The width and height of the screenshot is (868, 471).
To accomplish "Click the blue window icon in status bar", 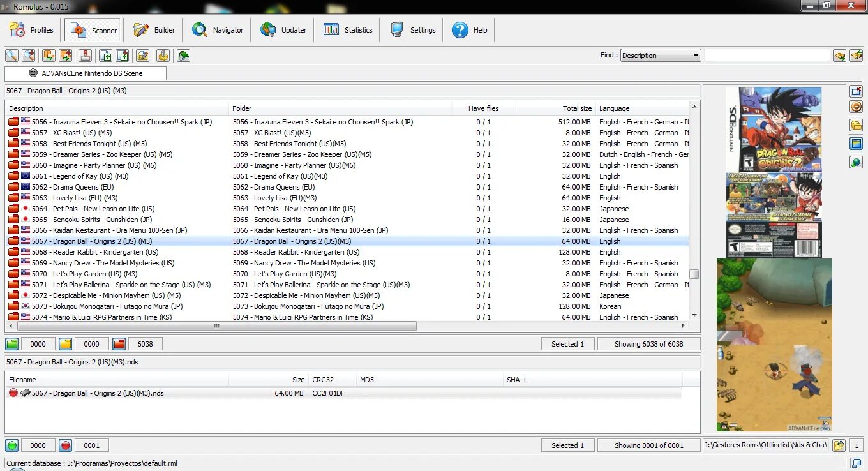I will pos(857,463).
